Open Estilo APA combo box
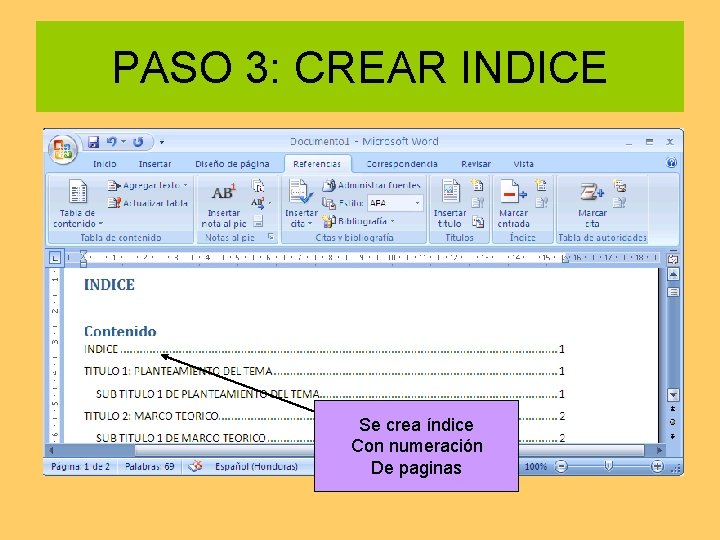The width and height of the screenshot is (720, 540). coord(395,203)
